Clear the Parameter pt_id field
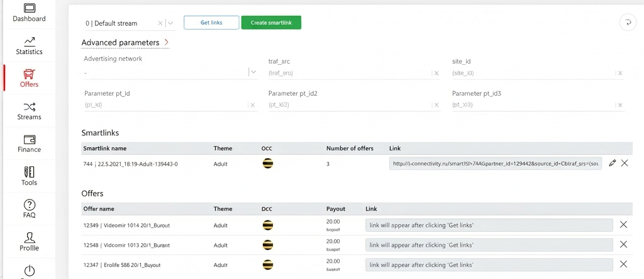Image resolution: width=644 pixels, height=279 pixels. (253, 105)
